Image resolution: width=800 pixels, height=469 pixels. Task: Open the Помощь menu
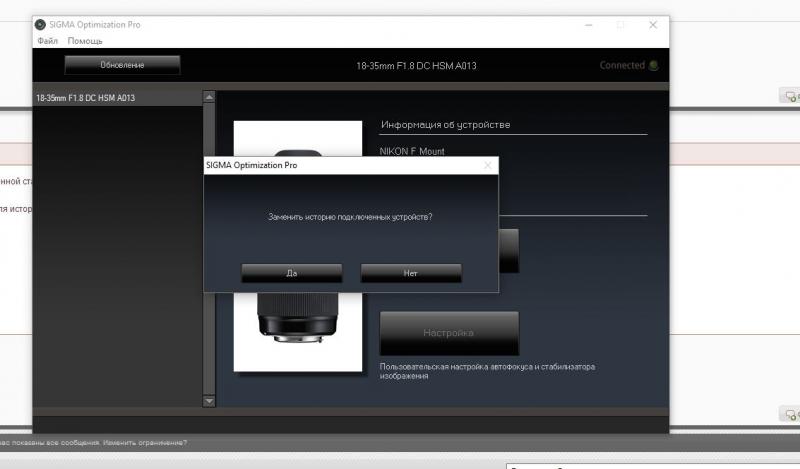(x=85, y=41)
